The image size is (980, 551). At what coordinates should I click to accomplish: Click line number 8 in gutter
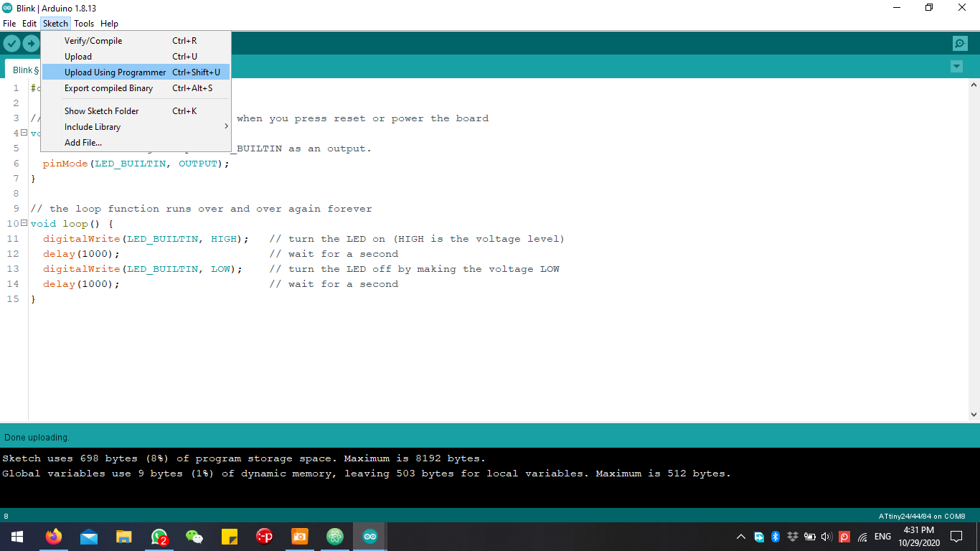[16, 194]
